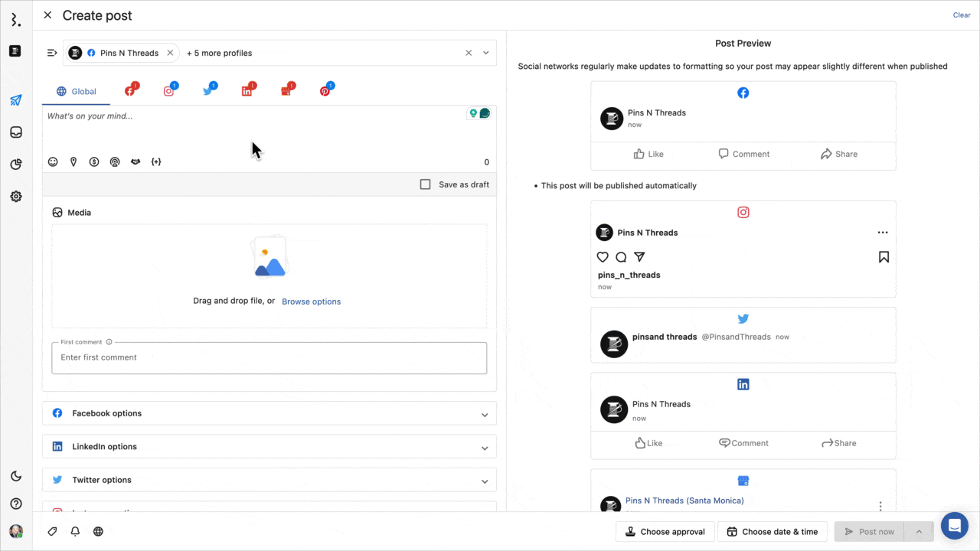Open the Analytics pie chart sidebar icon
Image resolution: width=980 pixels, height=551 pixels.
tap(16, 165)
